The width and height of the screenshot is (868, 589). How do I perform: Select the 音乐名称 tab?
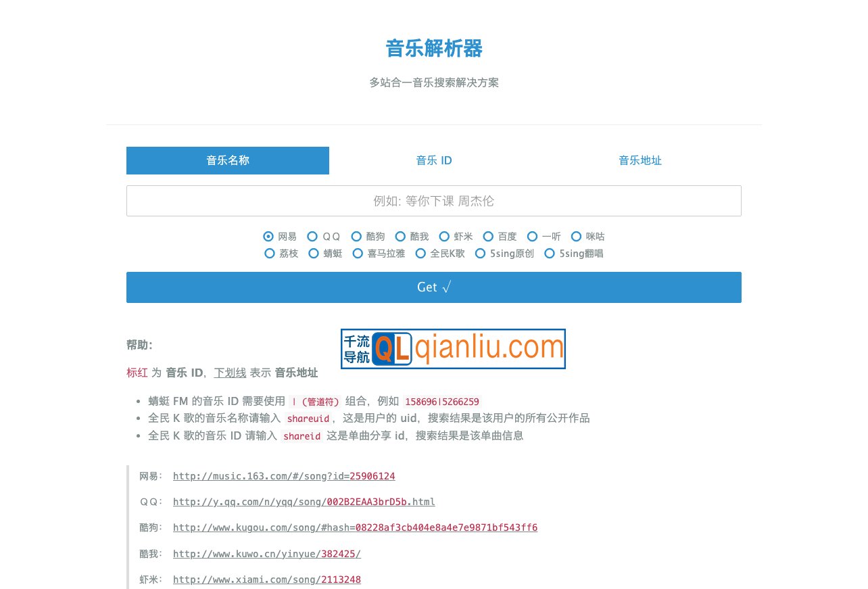227,160
